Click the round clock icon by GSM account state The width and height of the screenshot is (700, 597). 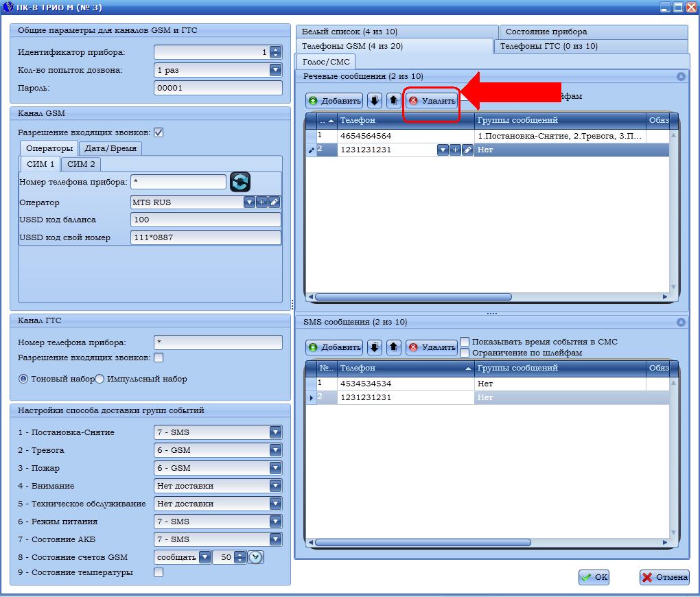pyautogui.click(x=255, y=557)
